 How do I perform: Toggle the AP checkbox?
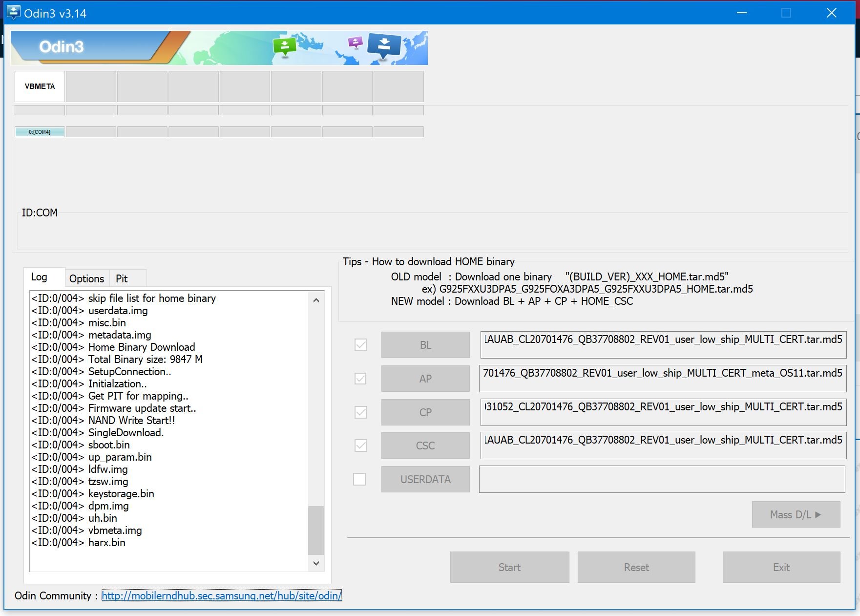(360, 379)
